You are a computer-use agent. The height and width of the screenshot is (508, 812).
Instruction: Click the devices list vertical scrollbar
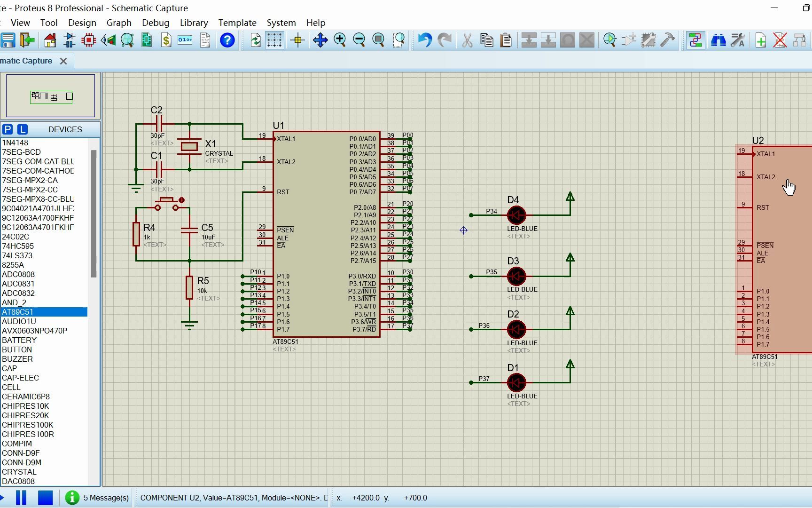(94, 214)
